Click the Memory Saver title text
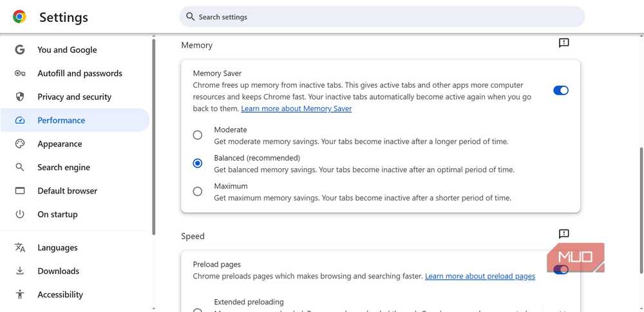 tap(217, 73)
